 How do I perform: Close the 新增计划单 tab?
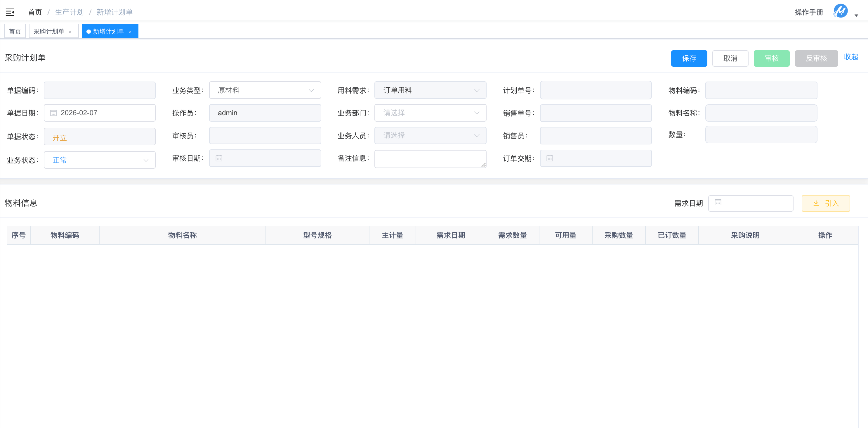tap(130, 32)
